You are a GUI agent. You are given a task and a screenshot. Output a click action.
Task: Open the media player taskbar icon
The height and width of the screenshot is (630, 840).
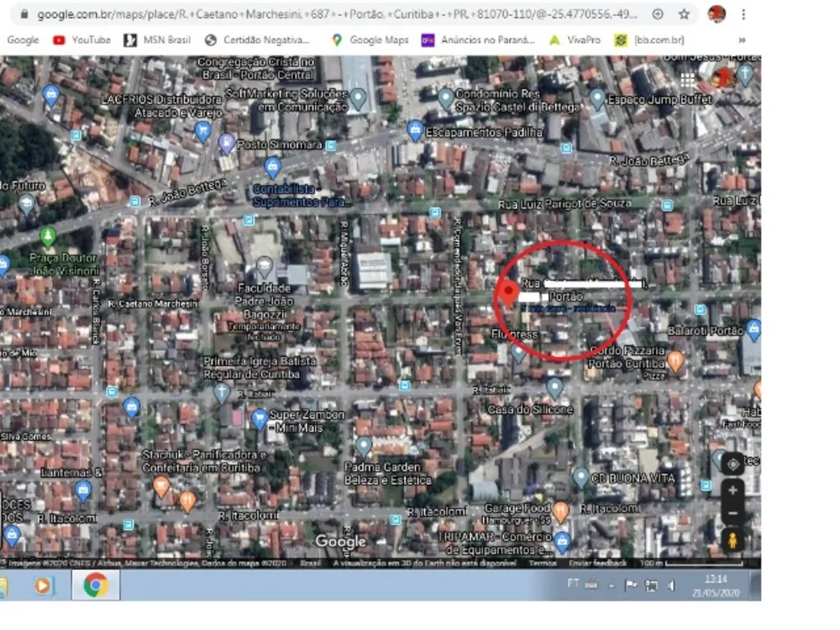point(44,585)
